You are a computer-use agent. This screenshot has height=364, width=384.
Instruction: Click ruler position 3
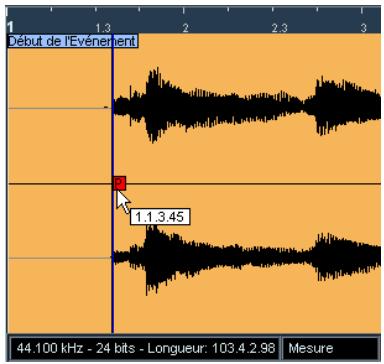[x=364, y=28]
